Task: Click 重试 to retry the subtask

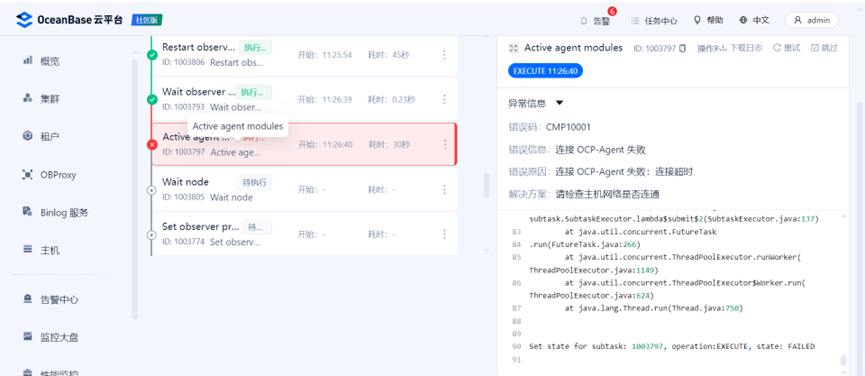Action: point(786,48)
